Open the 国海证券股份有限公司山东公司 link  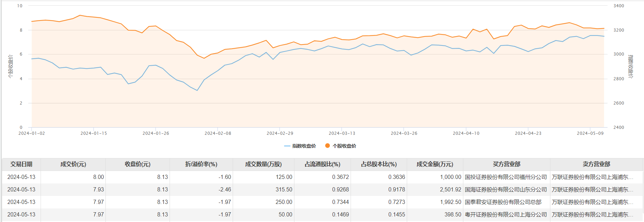point(506,190)
